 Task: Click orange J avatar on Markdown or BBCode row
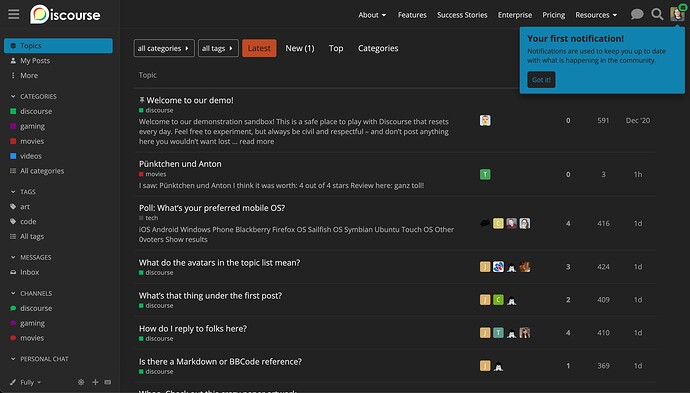pyautogui.click(x=485, y=366)
